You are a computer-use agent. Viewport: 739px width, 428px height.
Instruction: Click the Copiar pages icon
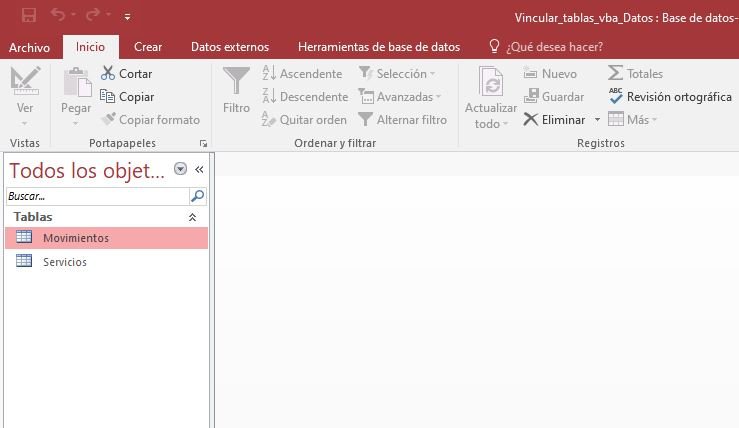pyautogui.click(x=107, y=96)
